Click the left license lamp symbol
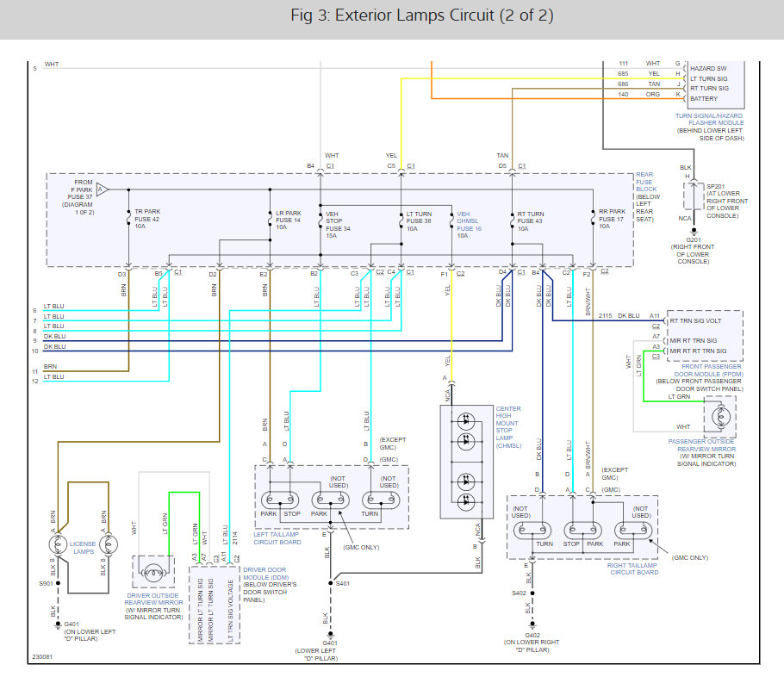 pyautogui.click(x=58, y=544)
